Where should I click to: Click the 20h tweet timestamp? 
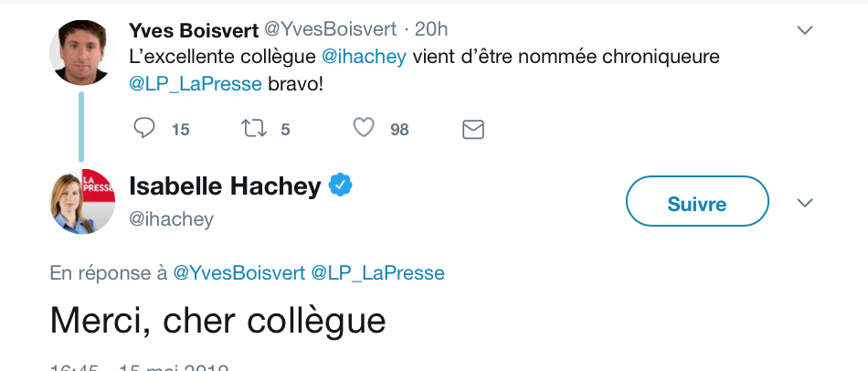(x=430, y=29)
